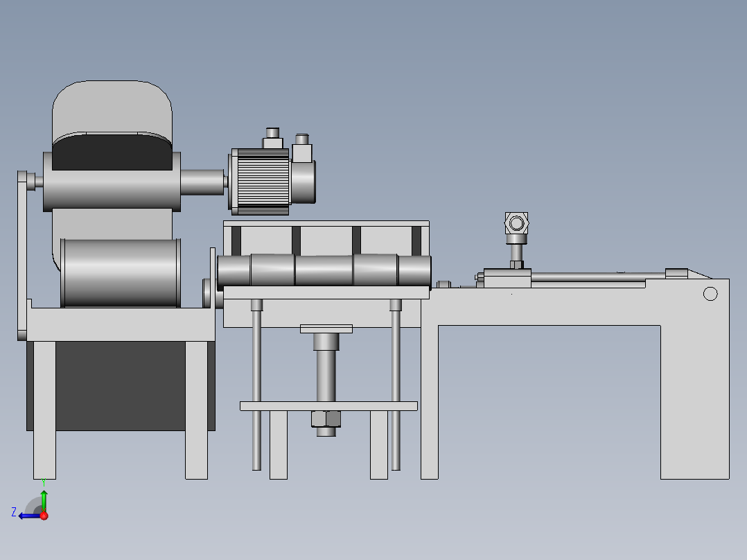Image resolution: width=747 pixels, height=560 pixels.
Task: Pick the hex nut beneath the lower plate
Action: (x=326, y=419)
